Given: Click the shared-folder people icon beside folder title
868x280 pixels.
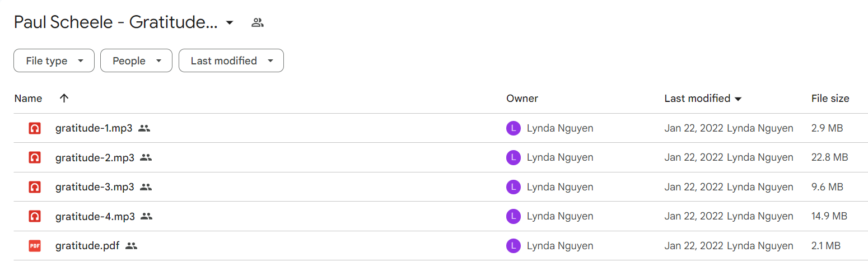Looking at the screenshot, I should click(x=258, y=23).
